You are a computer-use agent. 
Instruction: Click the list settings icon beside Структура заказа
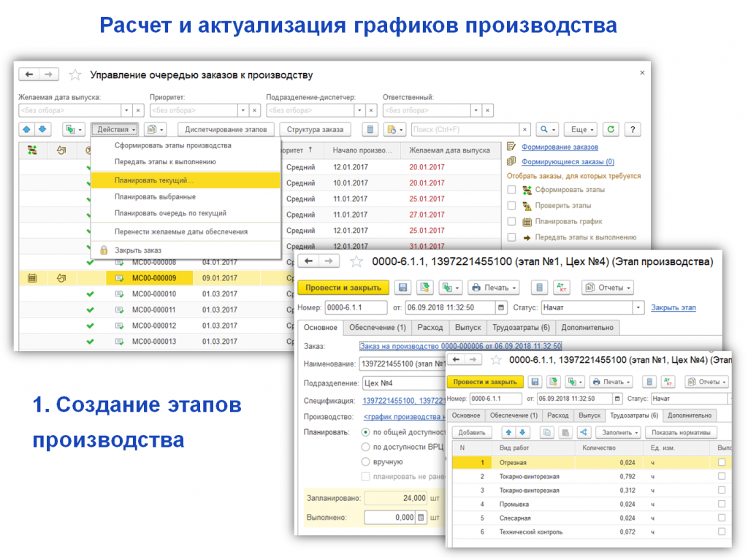click(370, 129)
